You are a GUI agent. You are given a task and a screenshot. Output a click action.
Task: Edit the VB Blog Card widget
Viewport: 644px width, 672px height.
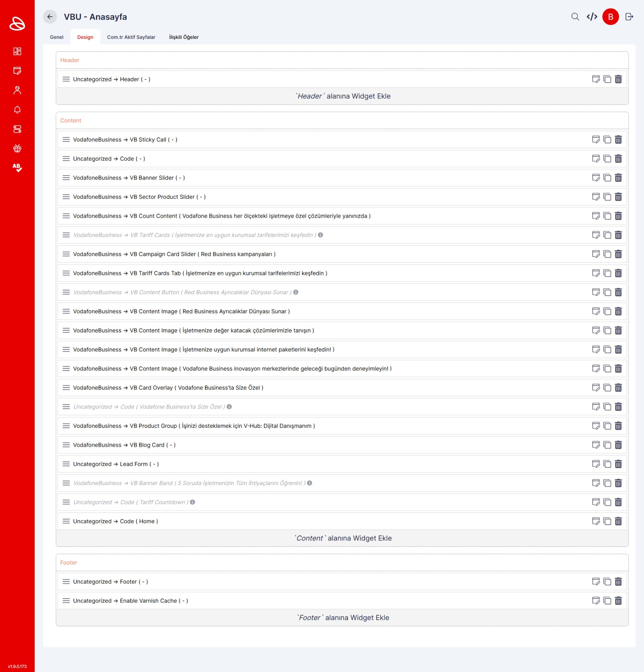pos(596,445)
